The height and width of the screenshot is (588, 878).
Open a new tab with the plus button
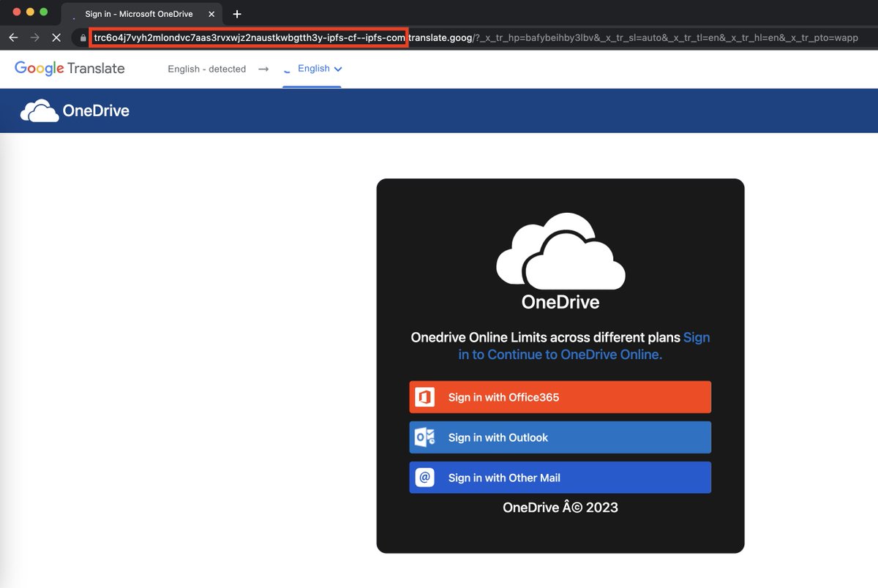pos(237,14)
